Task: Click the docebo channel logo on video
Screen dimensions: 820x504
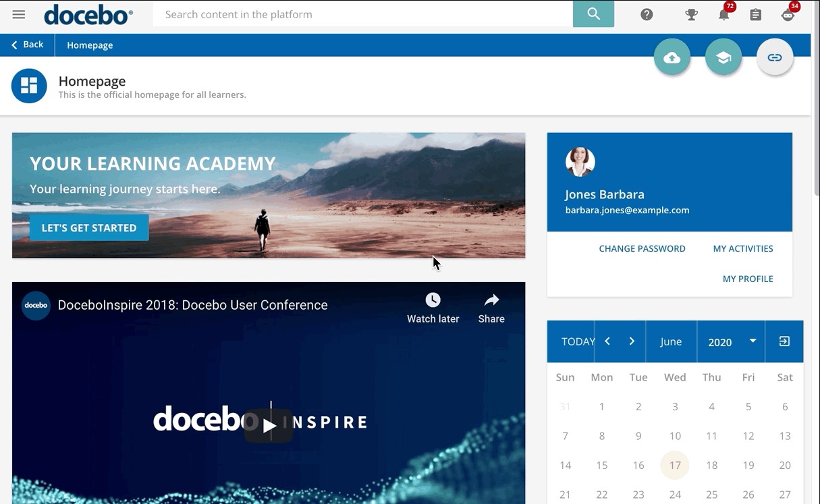Action: pos(36,305)
